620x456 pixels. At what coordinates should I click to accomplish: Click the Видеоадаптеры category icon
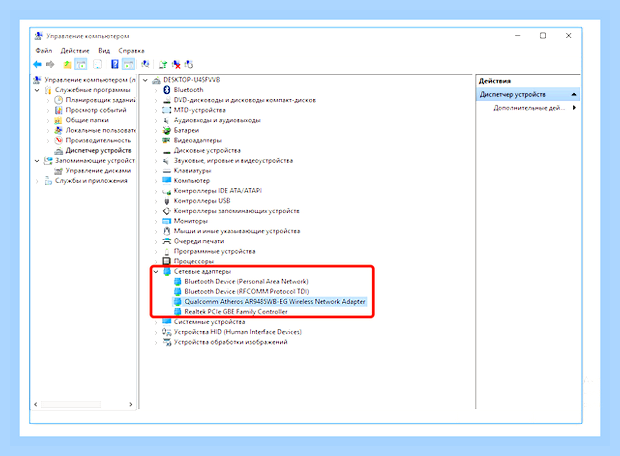pyautogui.click(x=166, y=140)
